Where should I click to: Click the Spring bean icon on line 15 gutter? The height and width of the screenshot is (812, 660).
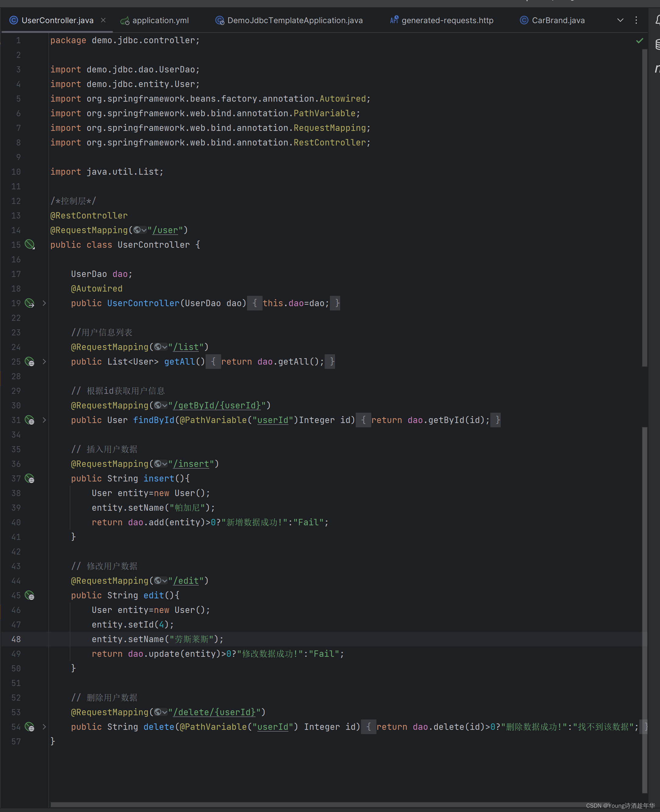coord(30,244)
